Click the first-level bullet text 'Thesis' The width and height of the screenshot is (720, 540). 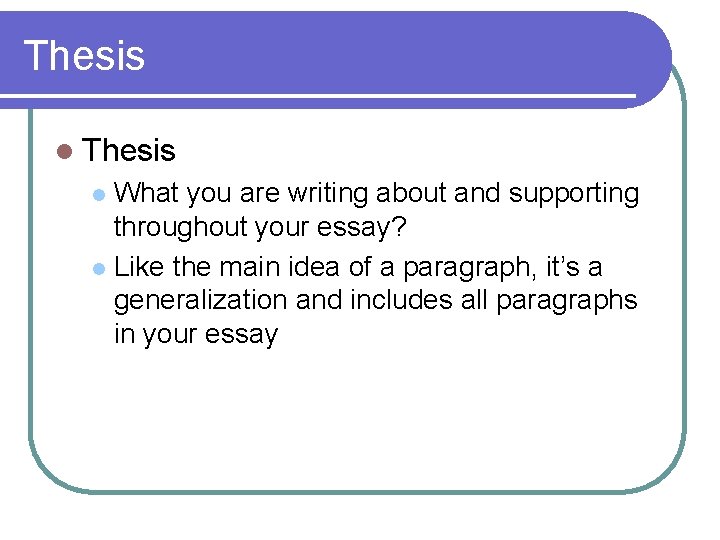pyautogui.click(x=130, y=151)
